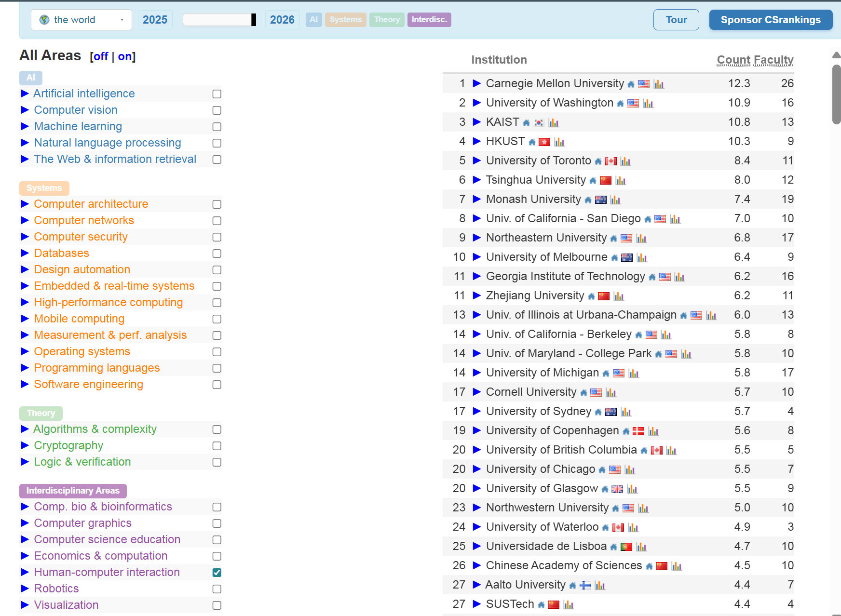The width and height of the screenshot is (841, 616).
Task: Click the Sponsor CSrankings button
Action: click(x=770, y=20)
